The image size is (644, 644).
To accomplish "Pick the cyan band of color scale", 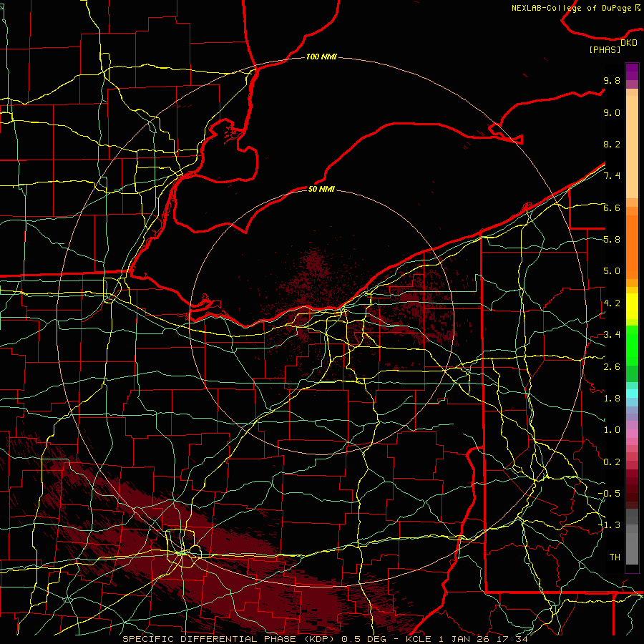I will (x=632, y=394).
